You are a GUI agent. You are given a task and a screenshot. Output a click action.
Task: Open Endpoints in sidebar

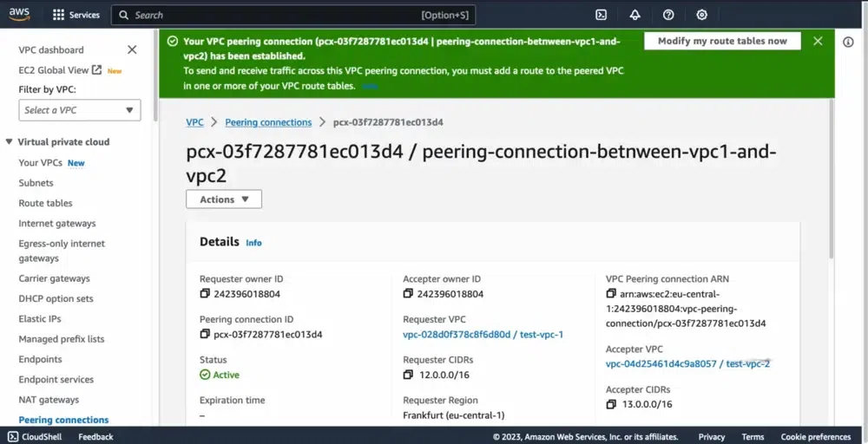click(x=41, y=359)
